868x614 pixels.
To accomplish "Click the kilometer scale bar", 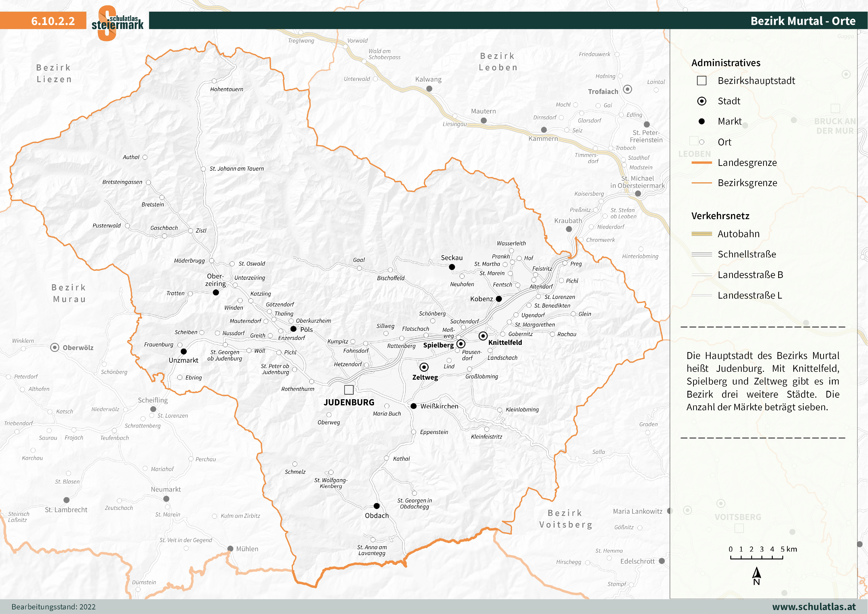I will pyautogui.click(x=756, y=557).
